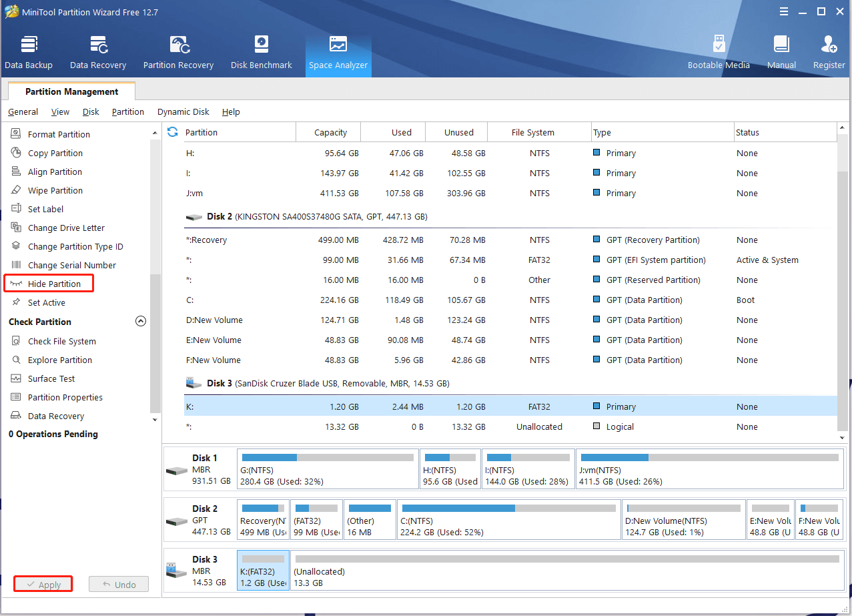Open Explore Partition
Screen dimensions: 852x616
(x=60, y=360)
